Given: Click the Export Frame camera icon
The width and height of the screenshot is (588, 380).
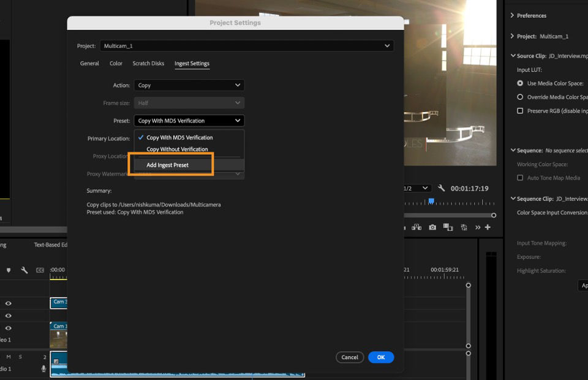Looking at the screenshot, I should [432, 227].
